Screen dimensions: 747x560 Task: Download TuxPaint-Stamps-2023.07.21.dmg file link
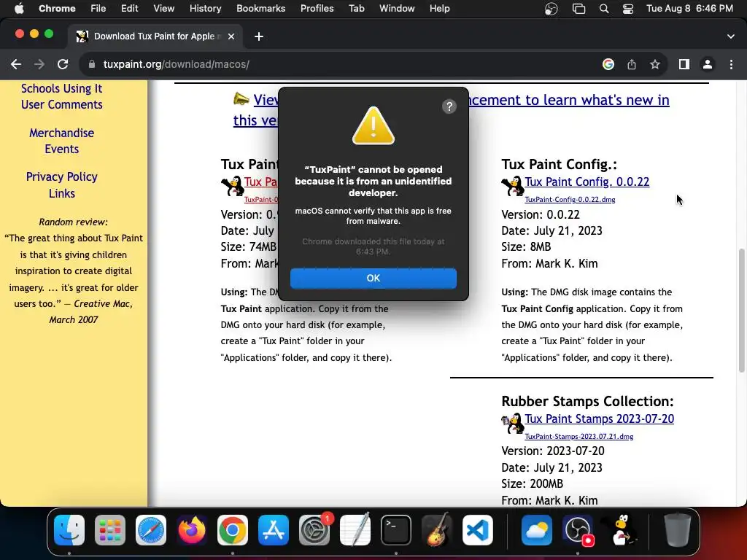click(x=578, y=436)
